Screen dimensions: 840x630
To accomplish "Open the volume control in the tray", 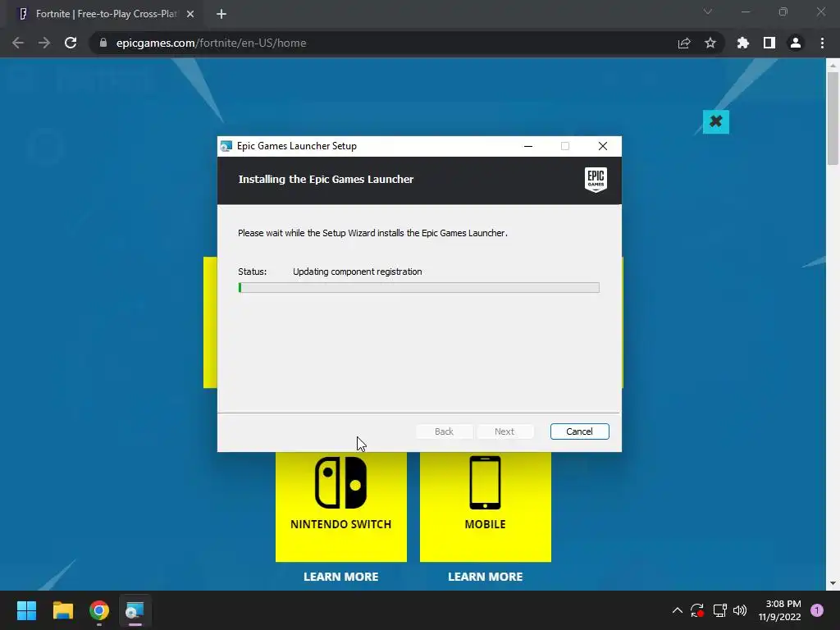I will [740, 610].
